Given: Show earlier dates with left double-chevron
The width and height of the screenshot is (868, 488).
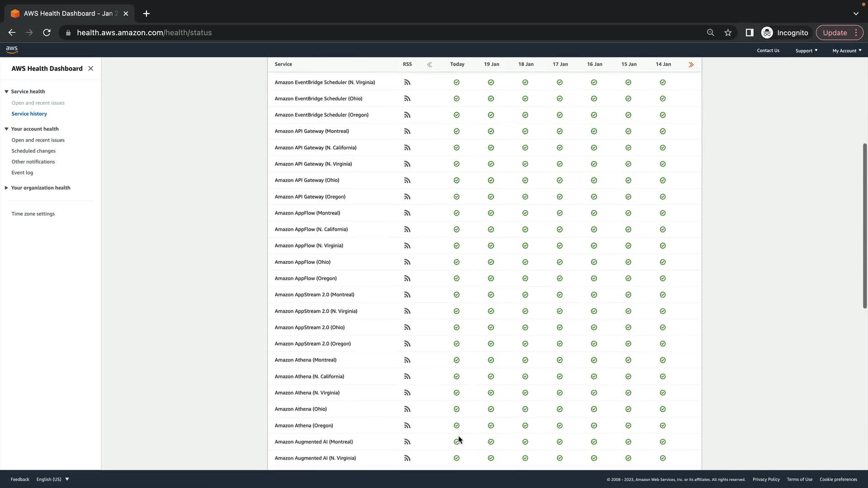Looking at the screenshot, I should (x=429, y=65).
